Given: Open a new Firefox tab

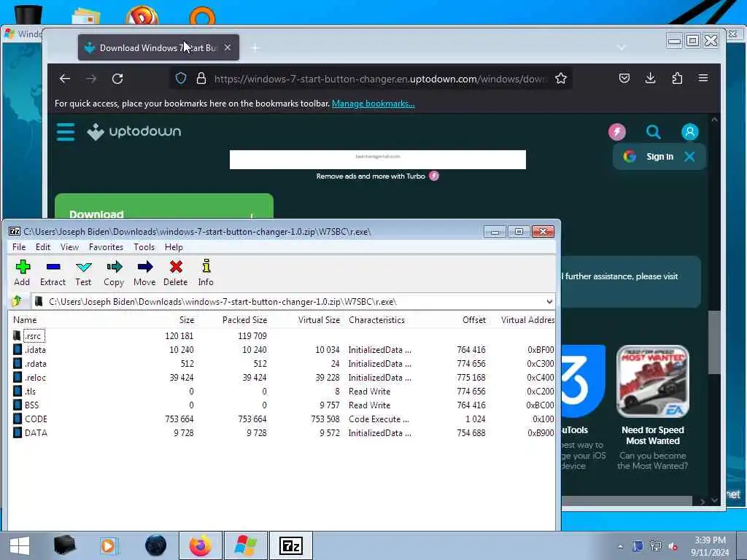Looking at the screenshot, I should (255, 47).
